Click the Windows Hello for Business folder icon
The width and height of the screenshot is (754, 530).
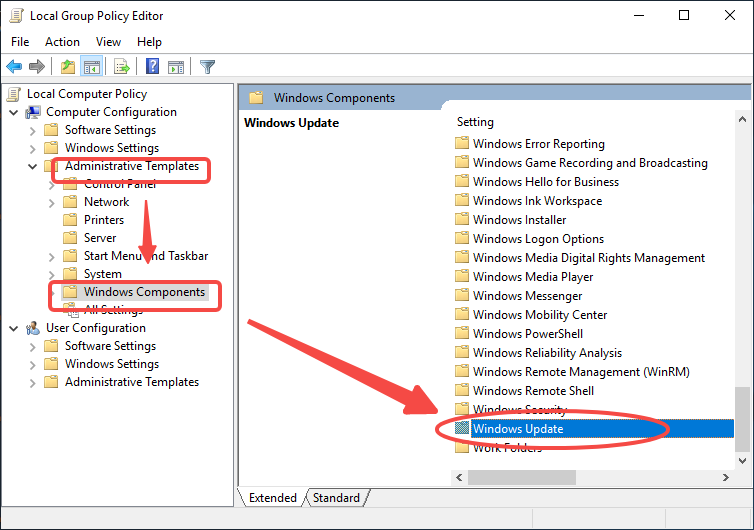[x=462, y=181]
